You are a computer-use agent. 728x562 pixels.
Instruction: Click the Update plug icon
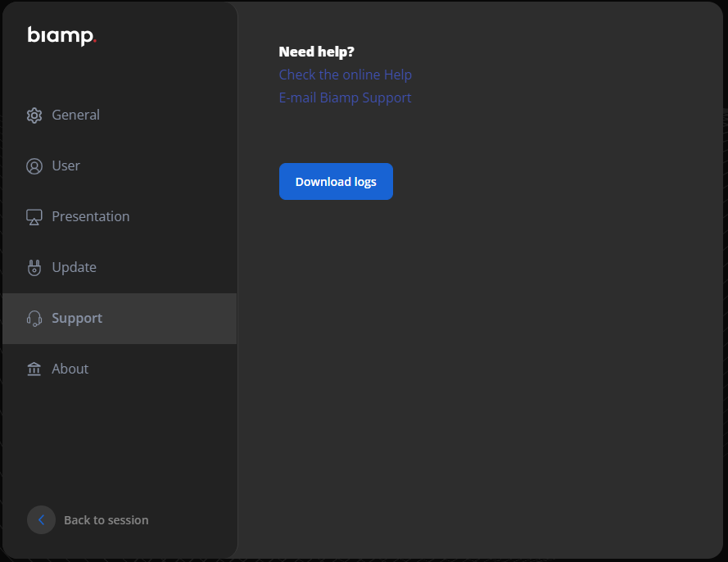tap(34, 267)
